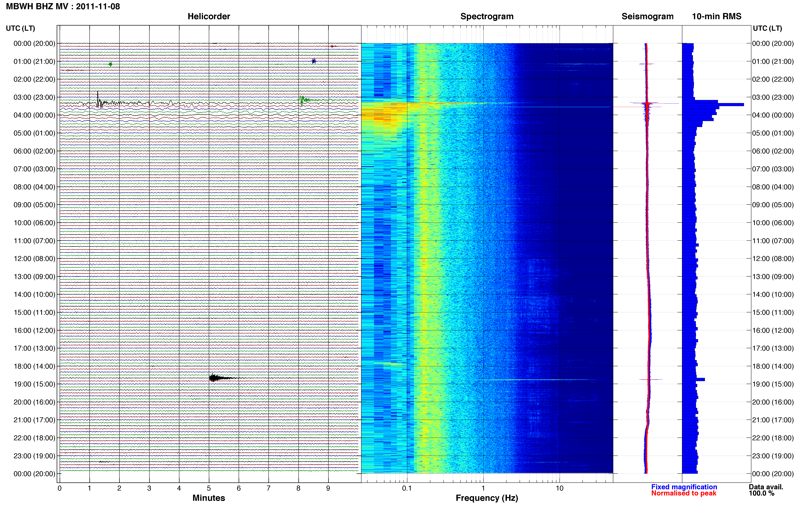Click the '07:00 (03:00)' label on the left axis
812x508 pixels.
tap(34, 169)
